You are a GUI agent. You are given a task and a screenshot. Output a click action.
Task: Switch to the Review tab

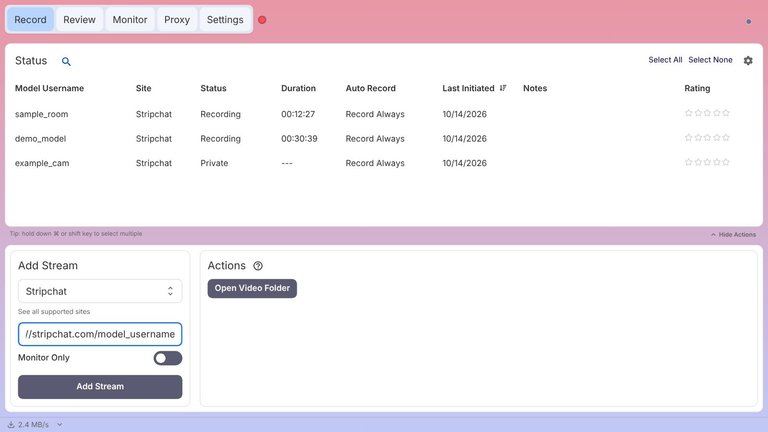[x=79, y=20]
